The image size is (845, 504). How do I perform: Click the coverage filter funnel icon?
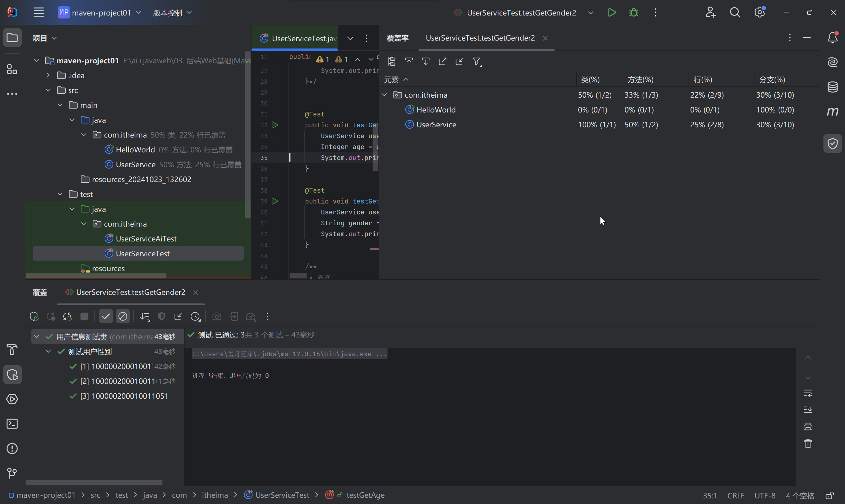[477, 61]
